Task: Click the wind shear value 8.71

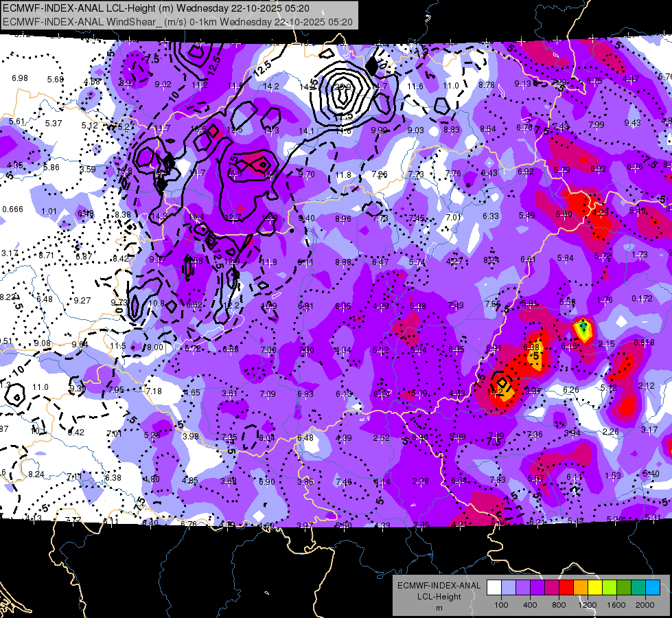Action: (46, 255)
